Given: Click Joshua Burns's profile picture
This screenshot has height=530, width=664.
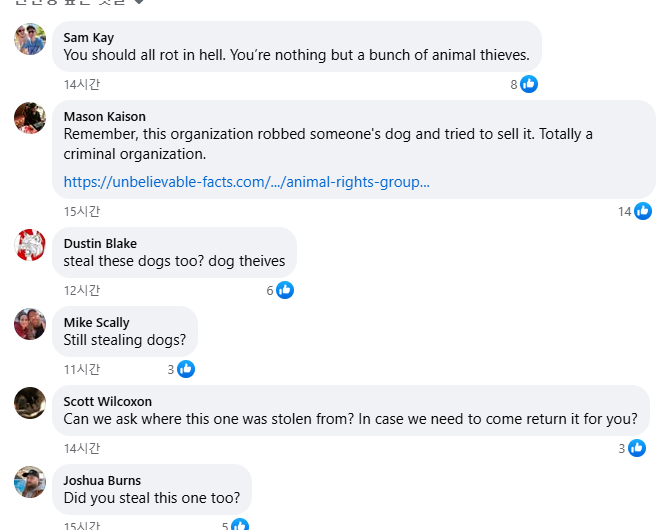Looking at the screenshot, I should coord(30,482).
